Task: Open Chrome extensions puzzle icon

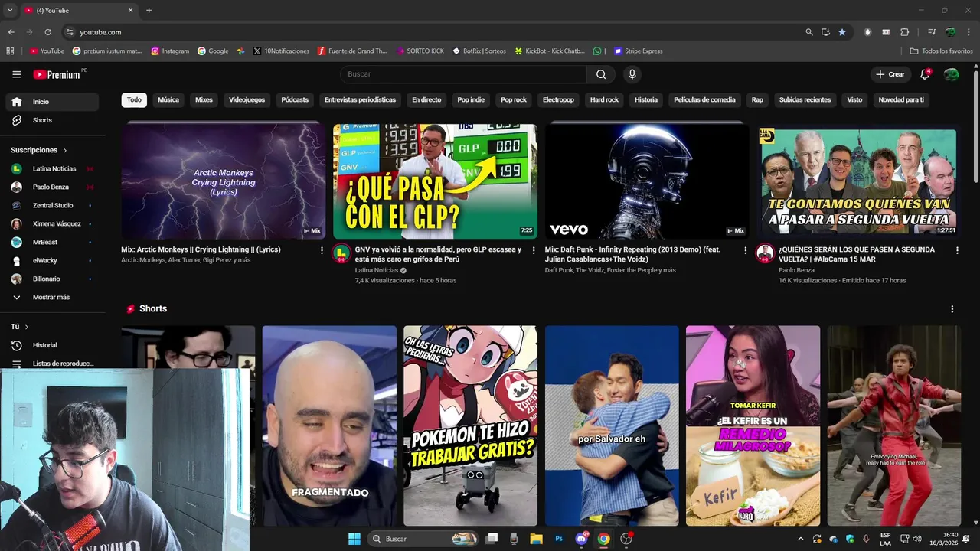Action: tap(904, 32)
